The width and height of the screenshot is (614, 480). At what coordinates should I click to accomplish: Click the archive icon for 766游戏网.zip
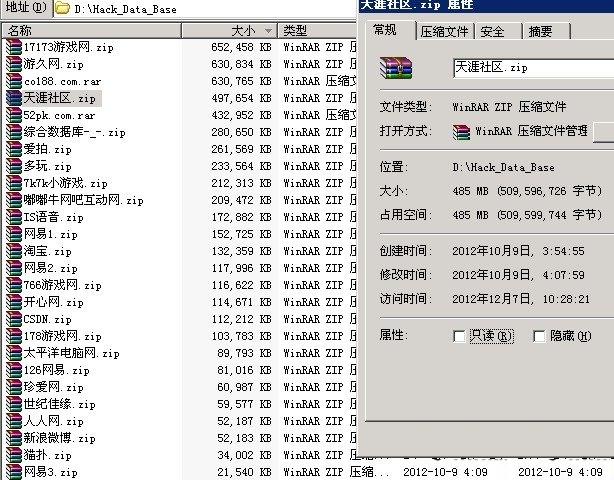[x=14, y=285]
